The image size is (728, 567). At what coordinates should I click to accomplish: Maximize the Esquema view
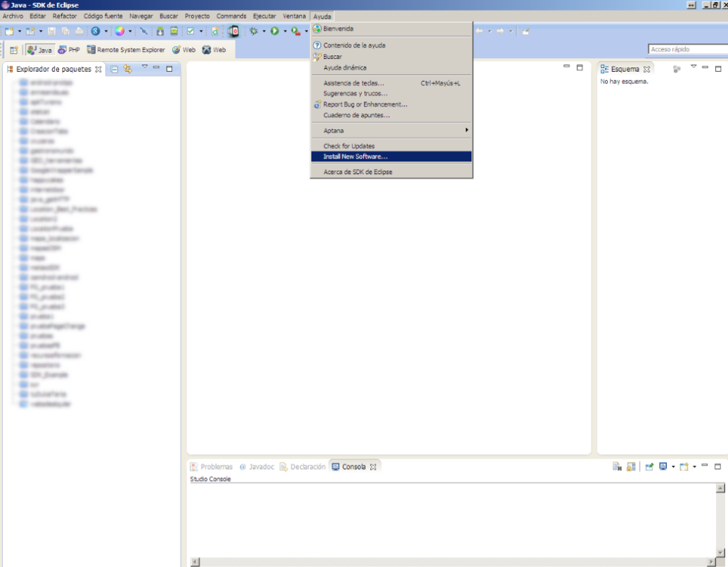tap(718, 69)
